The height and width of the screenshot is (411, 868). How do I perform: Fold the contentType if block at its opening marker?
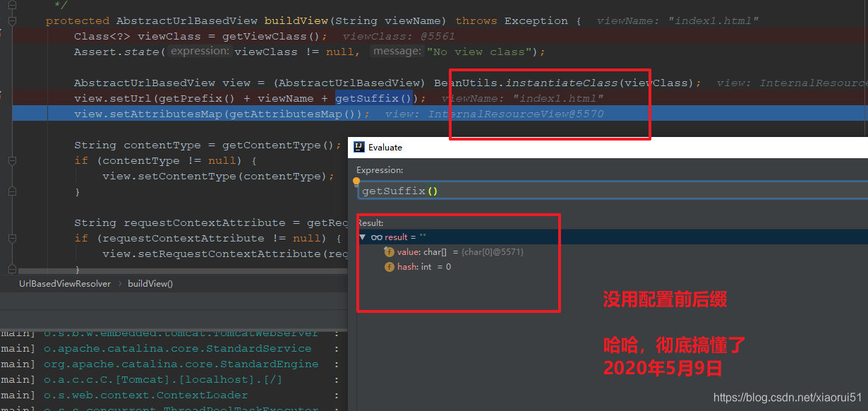pos(12,161)
